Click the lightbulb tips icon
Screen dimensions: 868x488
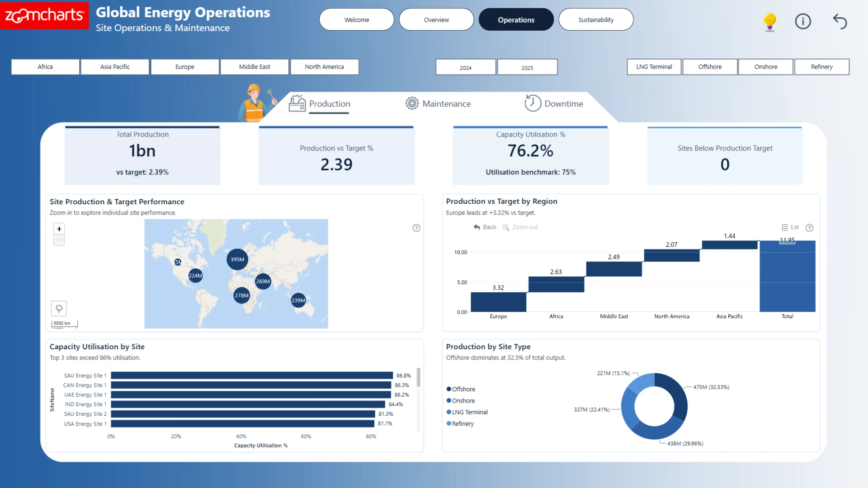pyautogui.click(x=769, y=21)
